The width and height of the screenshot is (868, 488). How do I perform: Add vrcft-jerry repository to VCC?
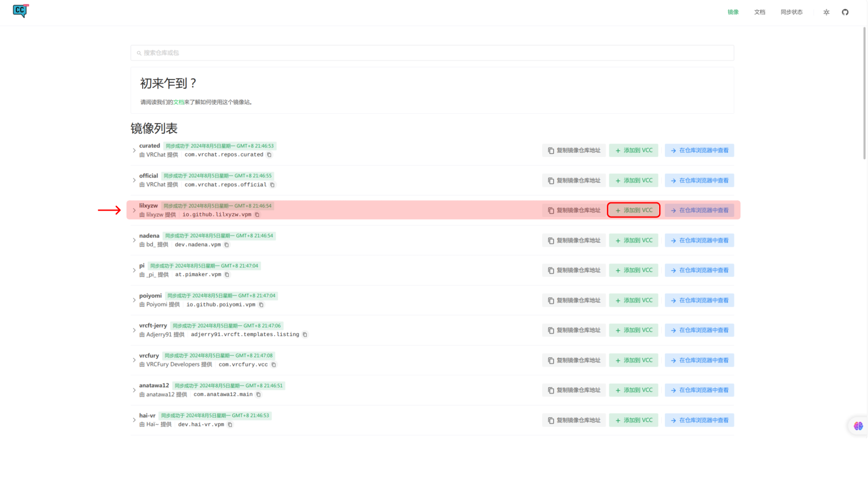click(633, 330)
